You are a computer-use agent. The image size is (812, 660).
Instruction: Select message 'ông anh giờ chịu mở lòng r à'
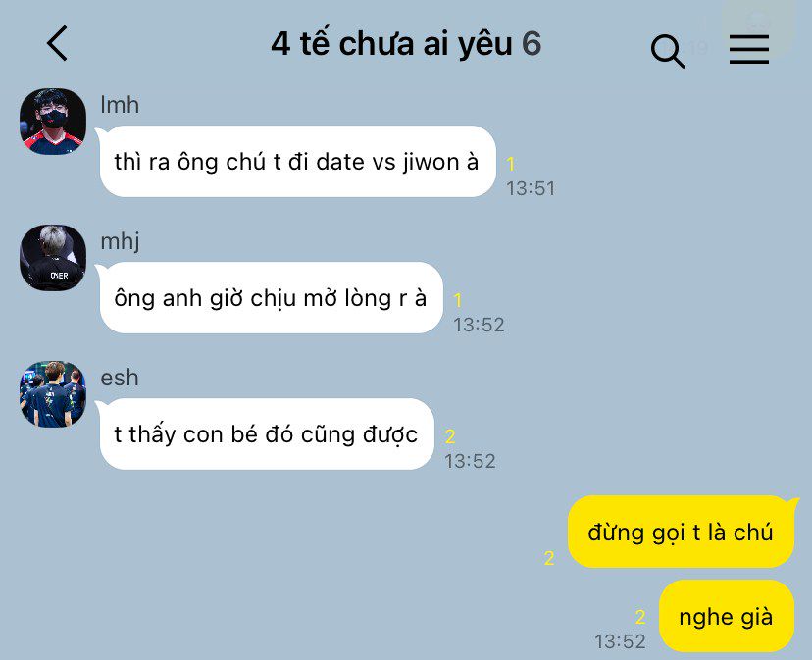click(x=271, y=297)
